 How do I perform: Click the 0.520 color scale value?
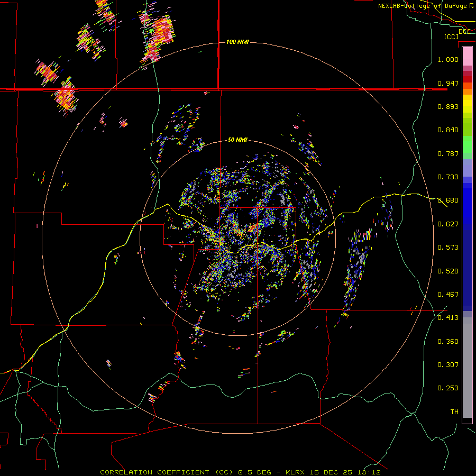(448, 271)
